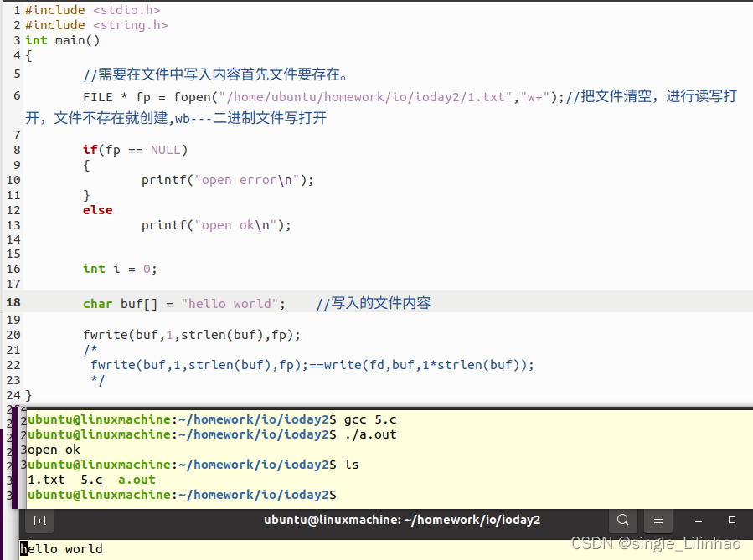Click the #include <string.h> line
The image size is (753, 560).
tap(96, 25)
